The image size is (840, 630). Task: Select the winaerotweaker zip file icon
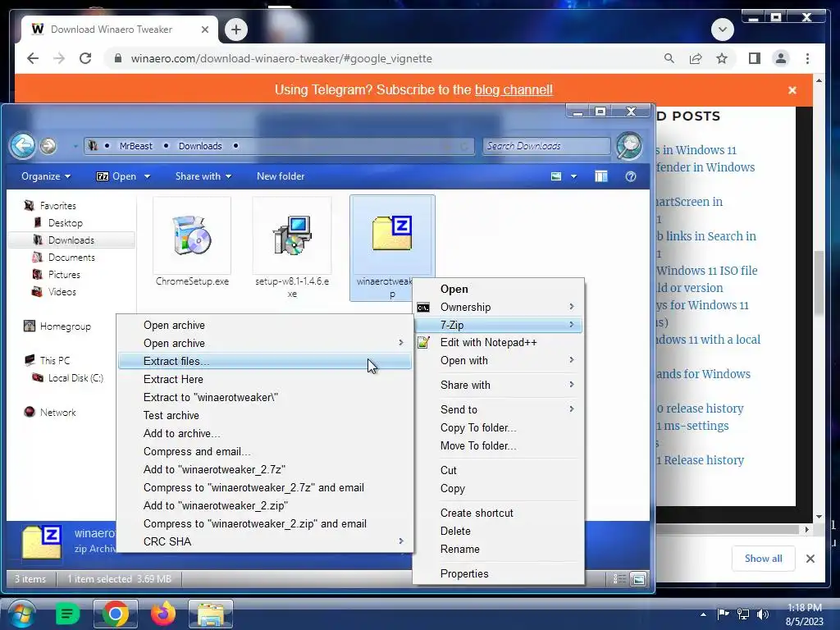392,233
